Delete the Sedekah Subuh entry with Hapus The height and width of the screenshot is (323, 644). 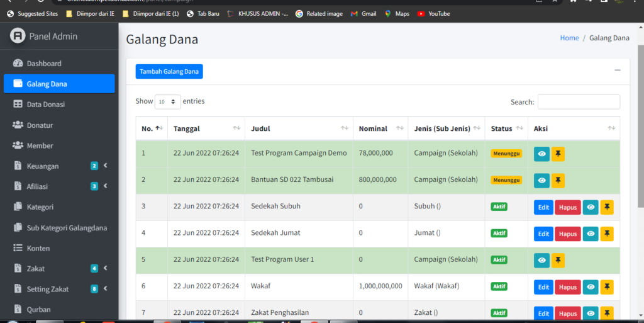[567, 207]
